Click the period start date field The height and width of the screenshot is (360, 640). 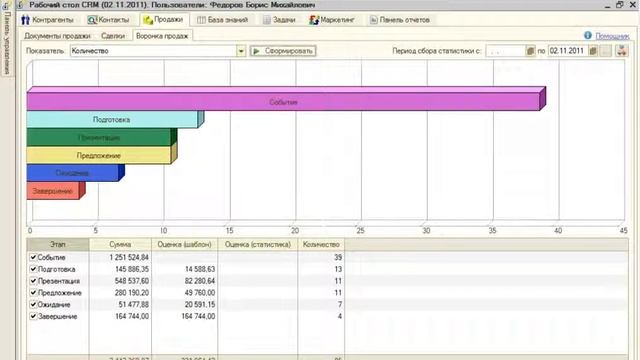(505, 51)
